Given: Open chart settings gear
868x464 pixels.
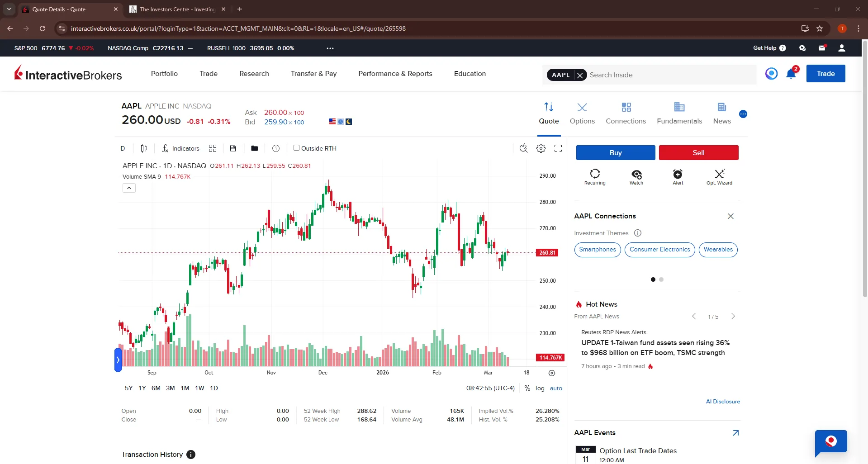Looking at the screenshot, I should point(541,148).
